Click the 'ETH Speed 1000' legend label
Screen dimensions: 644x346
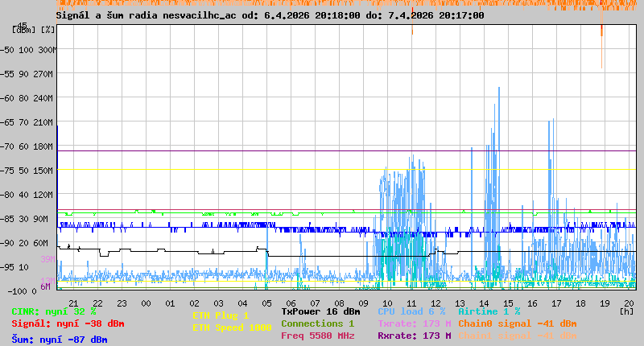point(232,328)
